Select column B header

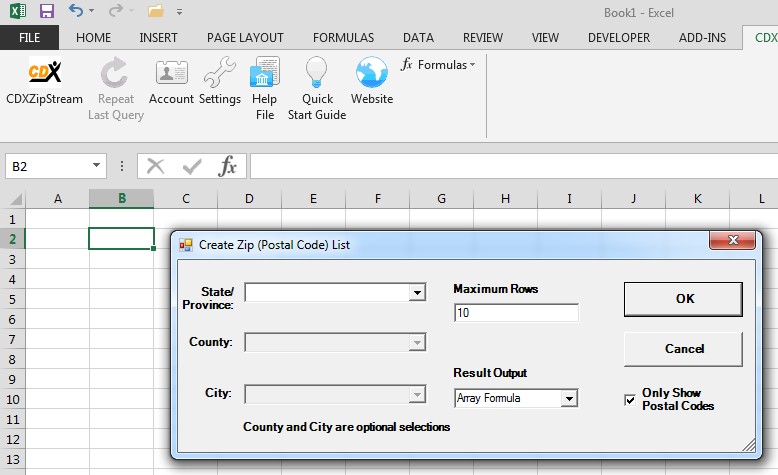[122, 199]
